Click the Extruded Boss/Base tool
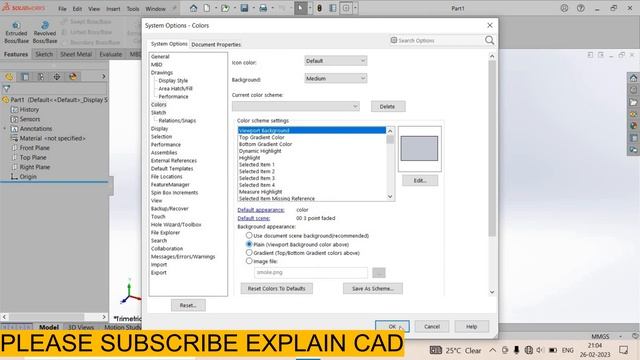 tap(16, 33)
